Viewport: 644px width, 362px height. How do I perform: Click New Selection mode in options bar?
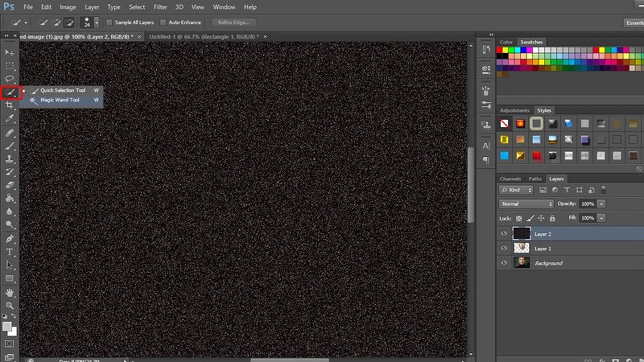[x=43, y=22]
